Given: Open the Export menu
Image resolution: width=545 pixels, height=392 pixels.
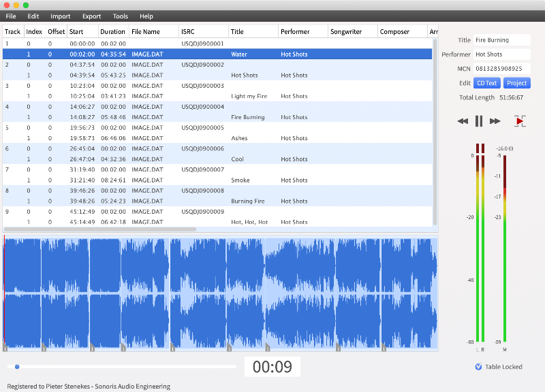Looking at the screenshot, I should (x=91, y=16).
